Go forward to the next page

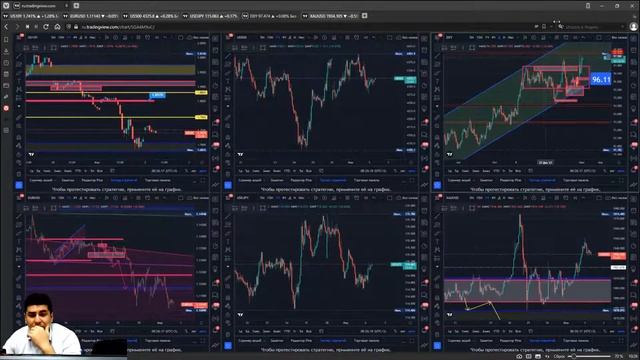coord(17,27)
